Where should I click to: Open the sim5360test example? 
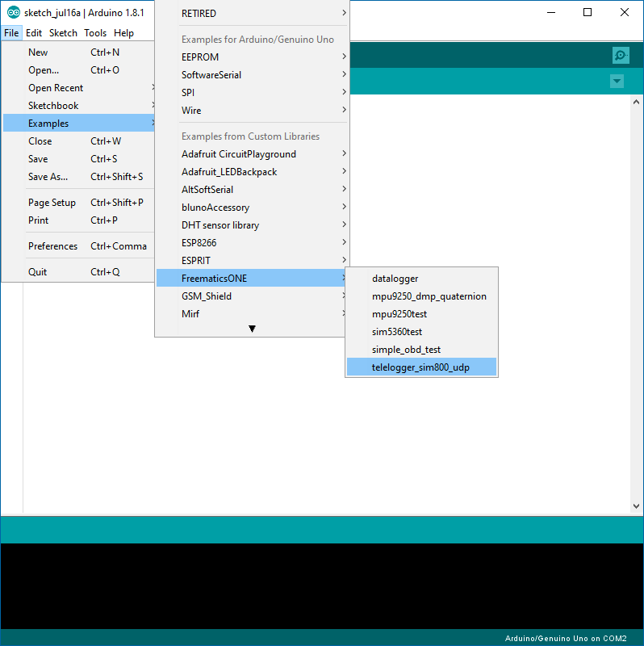[421, 331]
